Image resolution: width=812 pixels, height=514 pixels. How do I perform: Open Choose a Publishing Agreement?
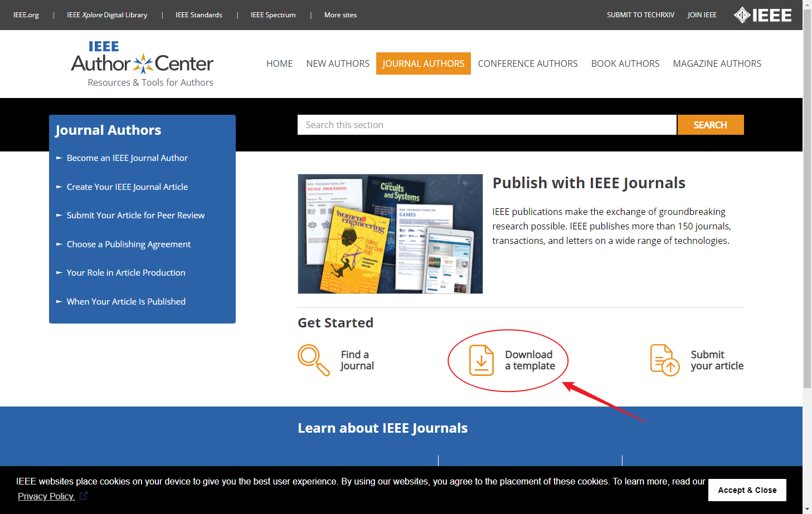point(129,244)
